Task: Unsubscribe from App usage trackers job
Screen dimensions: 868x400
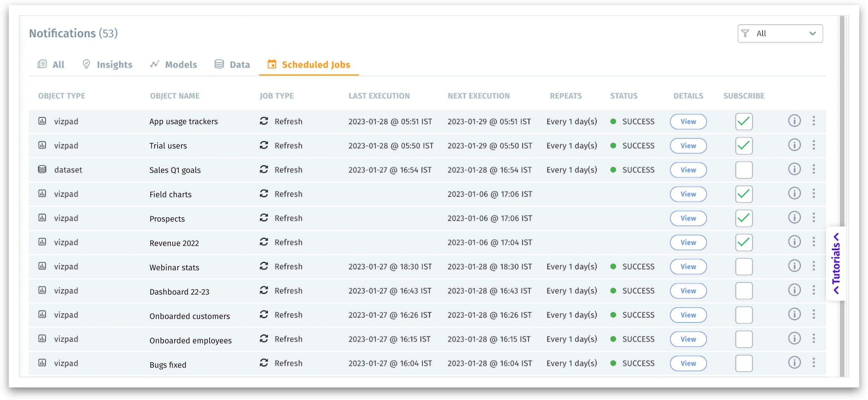Action: point(744,122)
